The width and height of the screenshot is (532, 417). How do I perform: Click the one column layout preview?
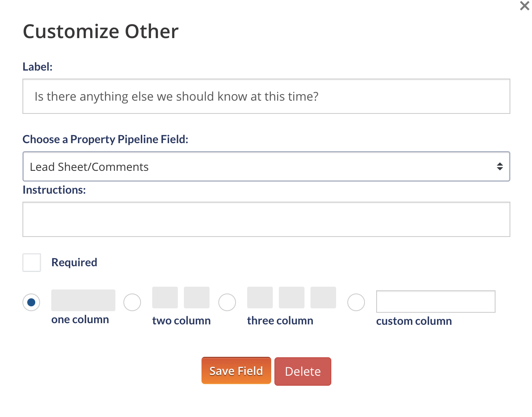(x=83, y=300)
